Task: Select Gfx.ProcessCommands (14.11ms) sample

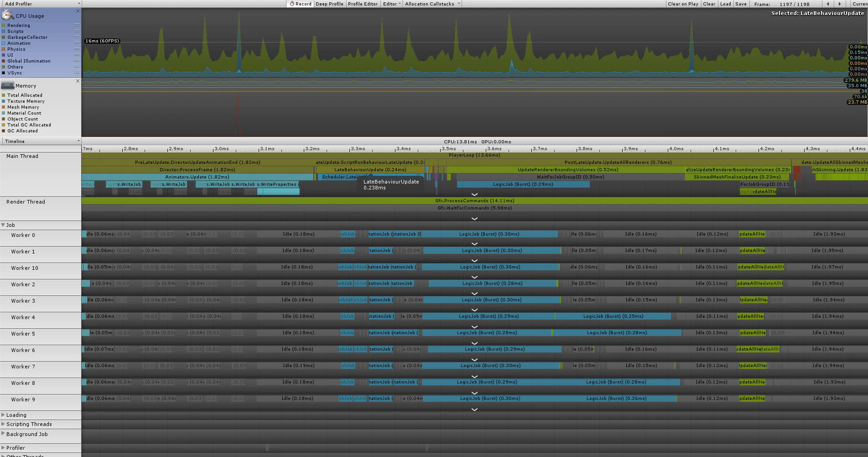Action: [x=474, y=201]
